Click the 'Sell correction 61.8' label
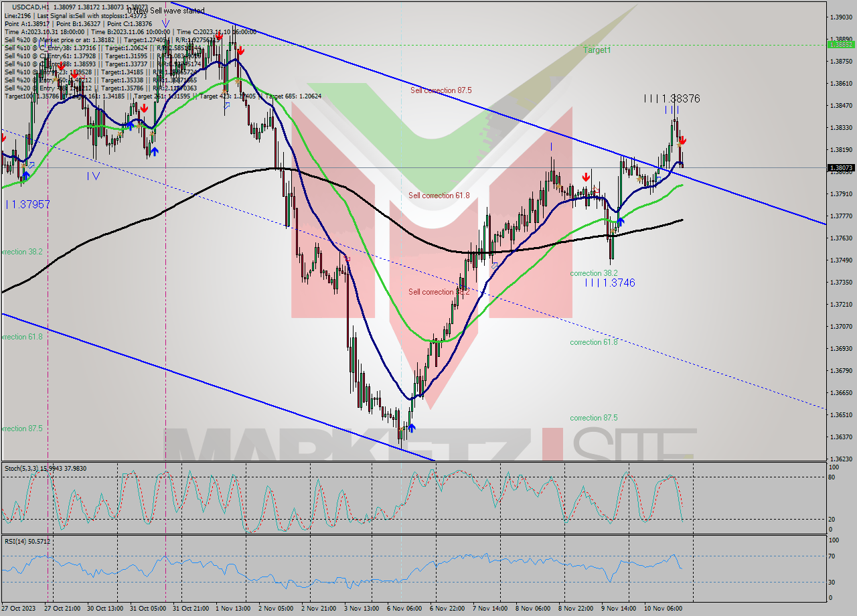The image size is (857, 616). 439,196
